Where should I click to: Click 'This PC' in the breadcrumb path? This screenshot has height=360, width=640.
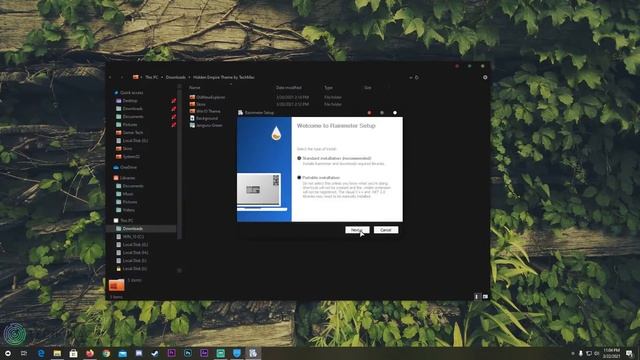pos(151,77)
